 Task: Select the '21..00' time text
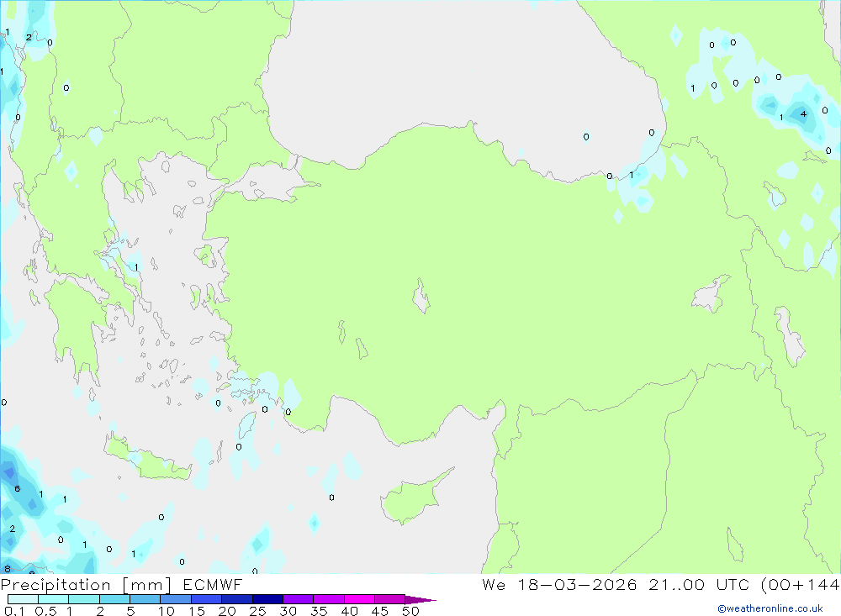click(676, 585)
